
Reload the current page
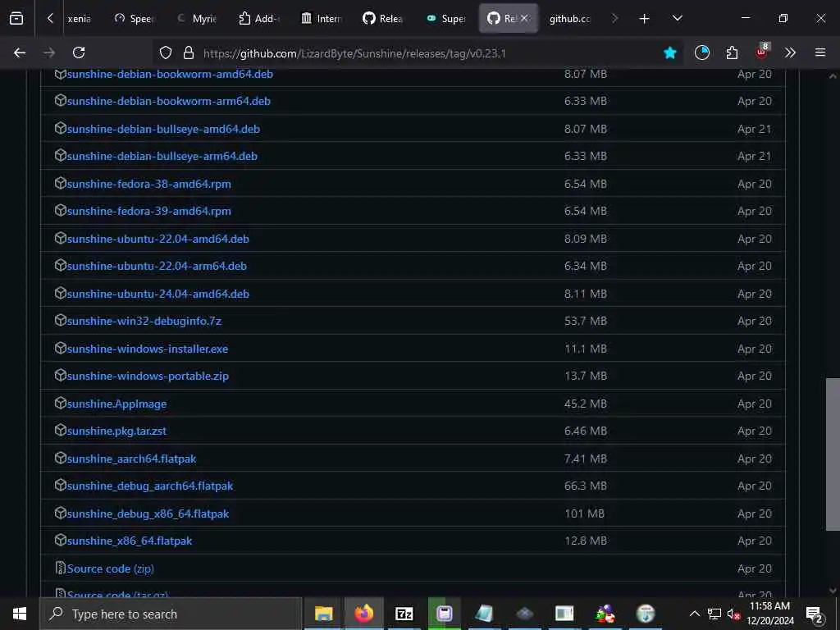[x=79, y=52]
